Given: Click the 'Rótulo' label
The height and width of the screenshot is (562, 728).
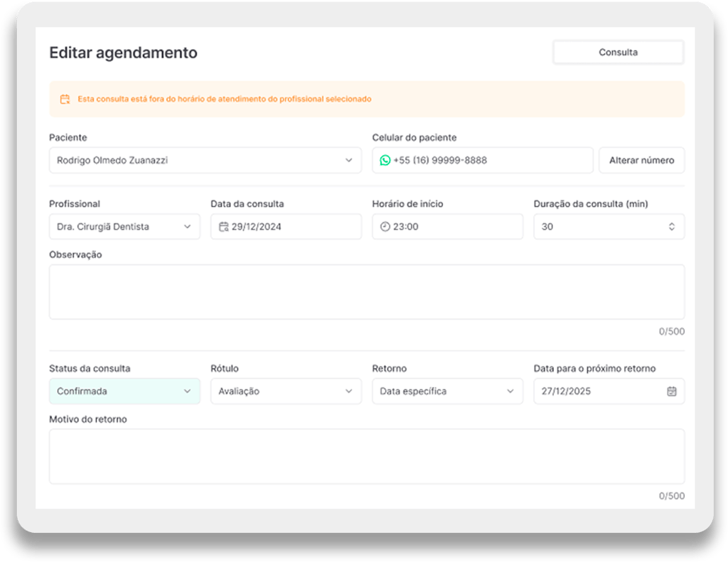Looking at the screenshot, I should point(224,369).
